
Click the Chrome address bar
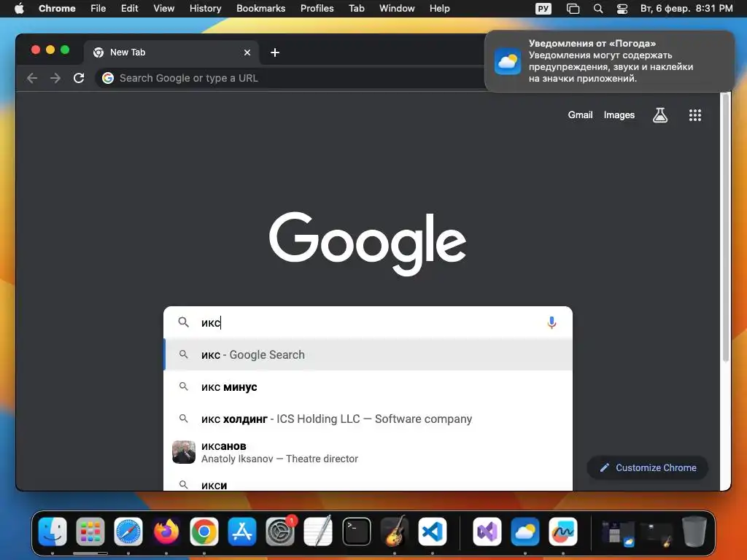click(x=290, y=78)
